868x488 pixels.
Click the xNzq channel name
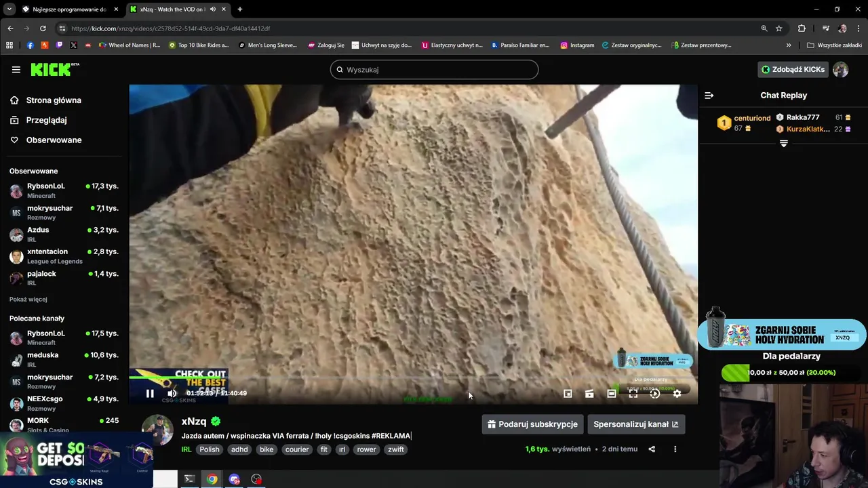(194, 421)
